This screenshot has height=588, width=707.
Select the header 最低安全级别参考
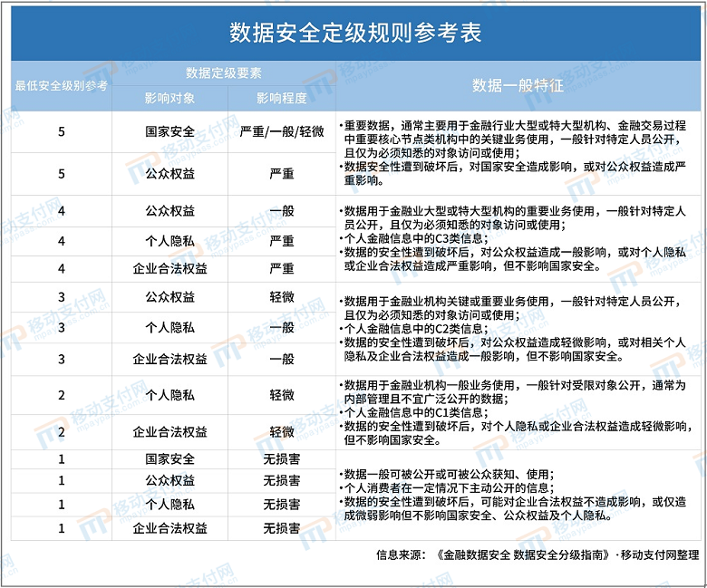[x=62, y=85]
